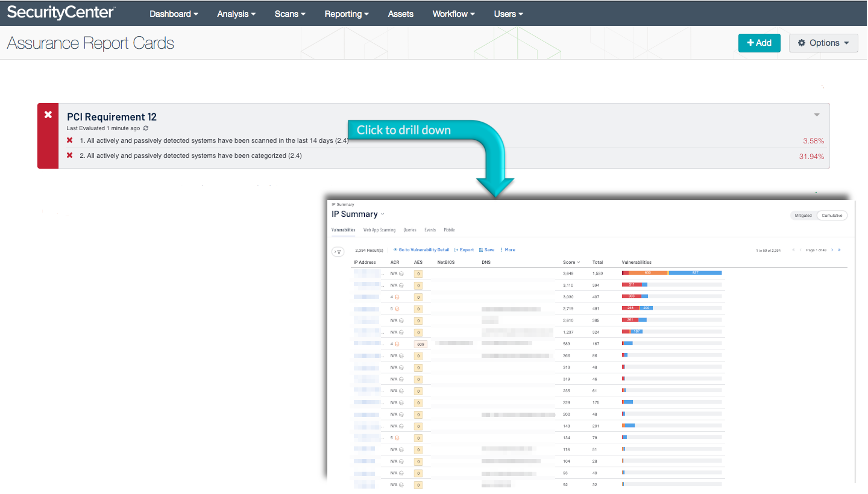The width and height of the screenshot is (868, 494).
Task: Click the Export link
Action: click(x=464, y=249)
